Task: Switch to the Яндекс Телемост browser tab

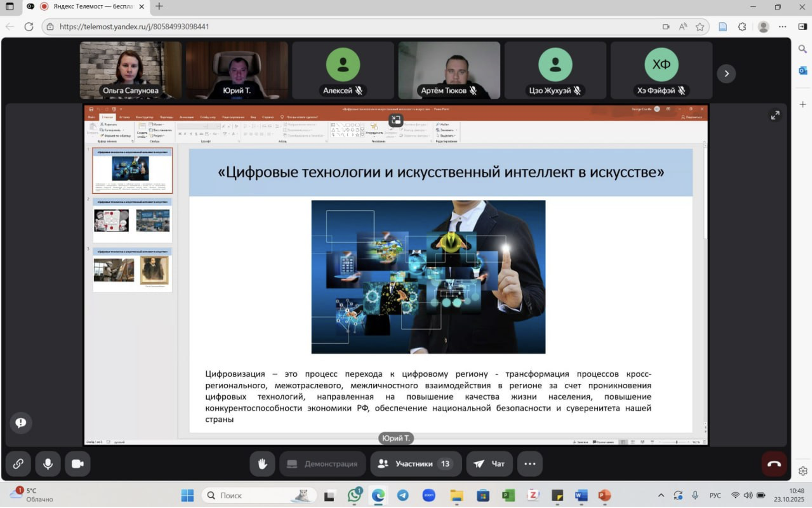Action: pyautogui.click(x=93, y=7)
